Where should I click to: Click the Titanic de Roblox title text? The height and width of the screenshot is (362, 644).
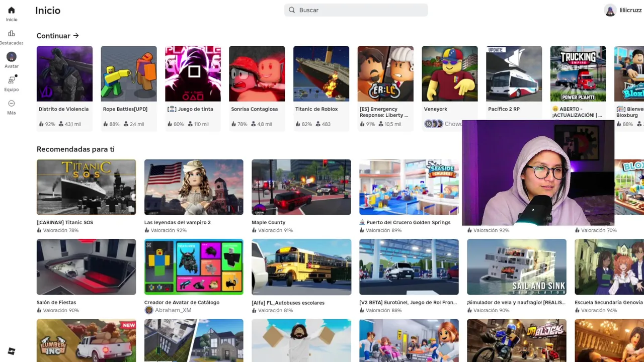[x=316, y=109]
